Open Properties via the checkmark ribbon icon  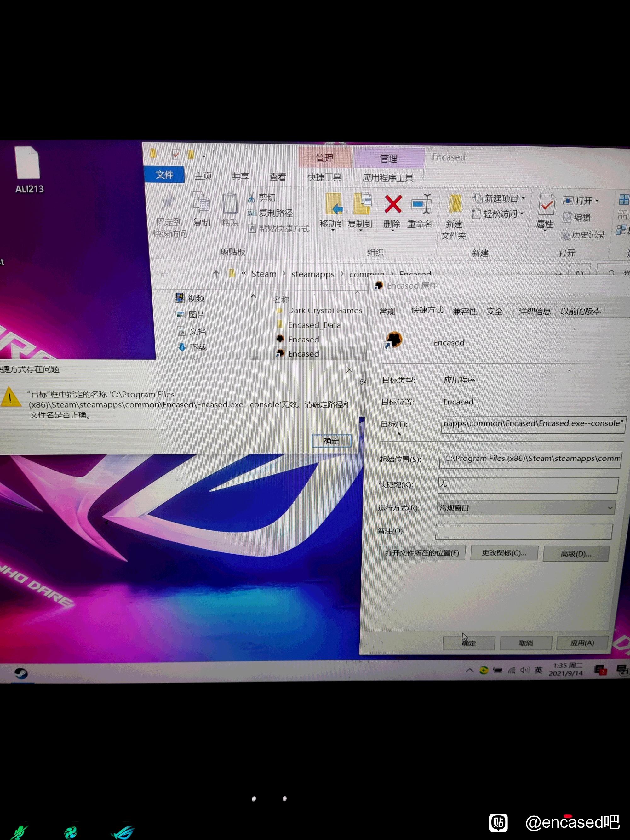point(546,205)
